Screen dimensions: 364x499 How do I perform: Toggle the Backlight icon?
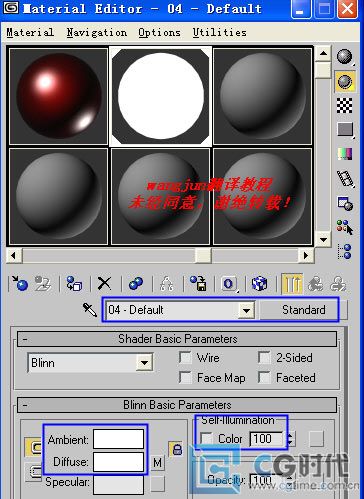coord(344,81)
